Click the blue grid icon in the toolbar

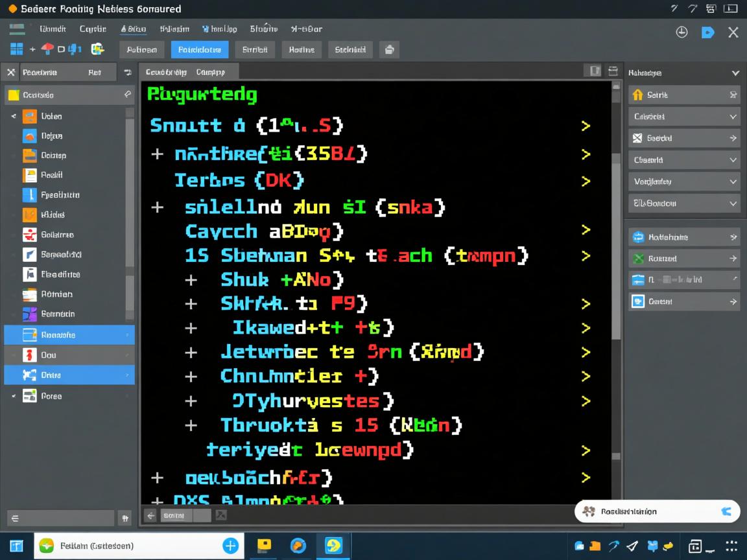point(16,49)
